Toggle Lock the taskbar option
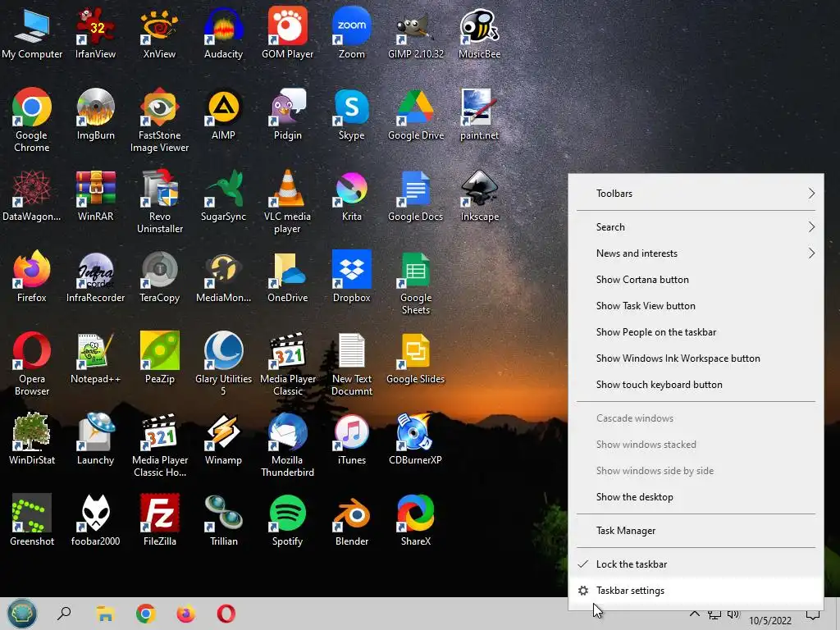This screenshot has width=840, height=630. click(696, 564)
